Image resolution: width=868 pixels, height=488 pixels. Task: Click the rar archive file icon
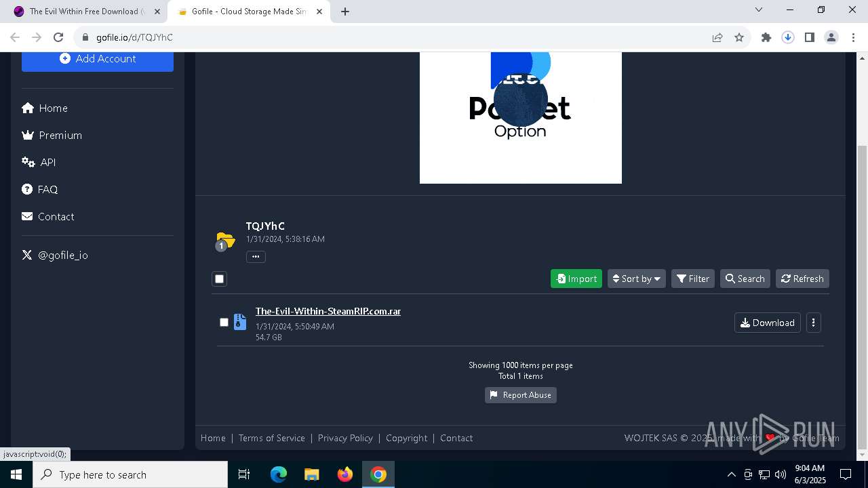pyautogui.click(x=240, y=322)
